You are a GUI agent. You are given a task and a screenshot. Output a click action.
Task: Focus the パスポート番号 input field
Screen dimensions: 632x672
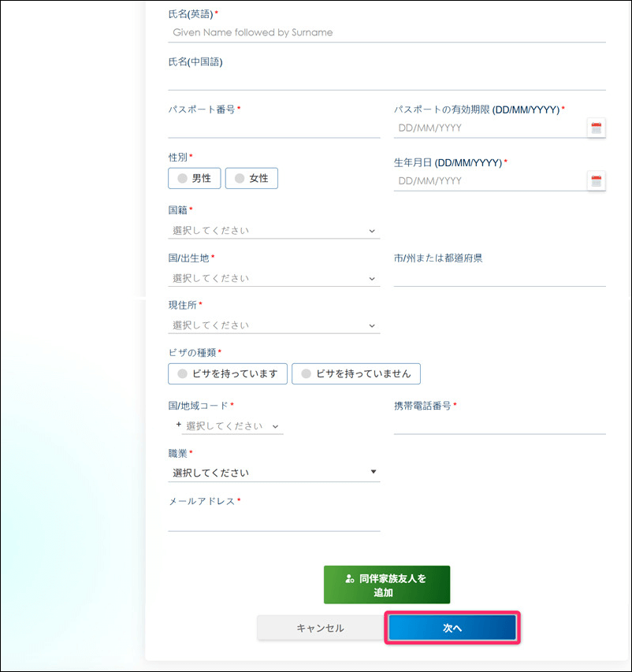pyautogui.click(x=274, y=128)
